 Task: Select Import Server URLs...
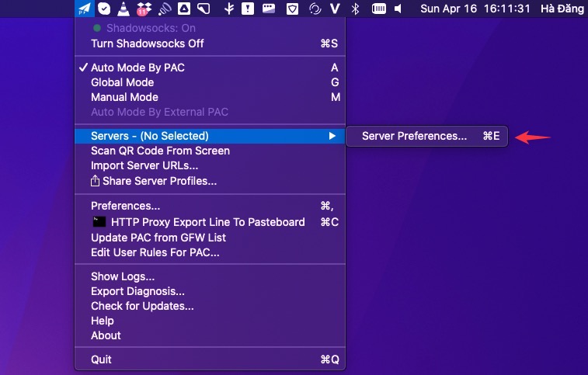coord(210,165)
